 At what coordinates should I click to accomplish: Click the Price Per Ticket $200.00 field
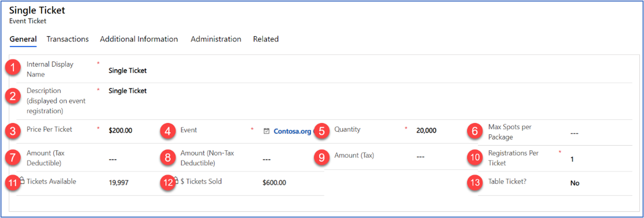click(120, 131)
